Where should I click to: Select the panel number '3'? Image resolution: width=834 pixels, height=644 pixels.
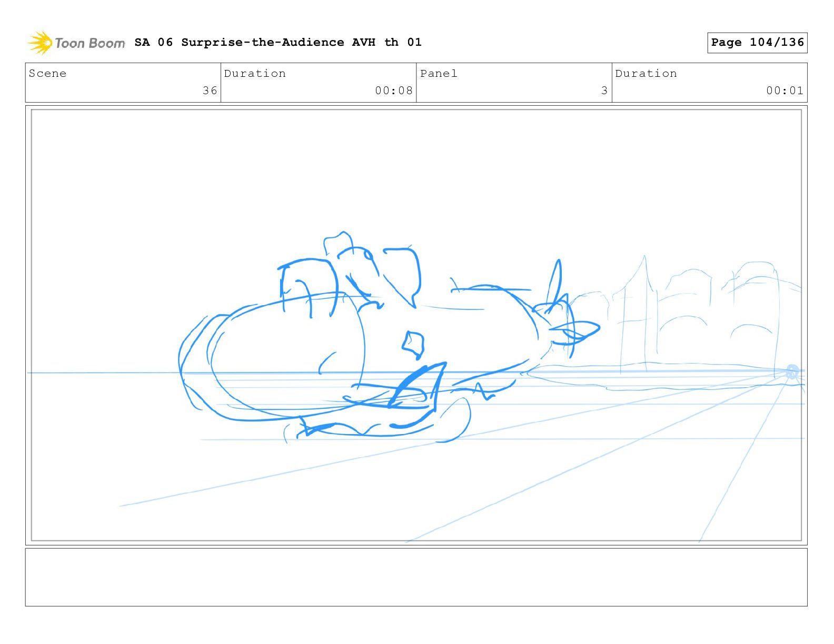(604, 90)
